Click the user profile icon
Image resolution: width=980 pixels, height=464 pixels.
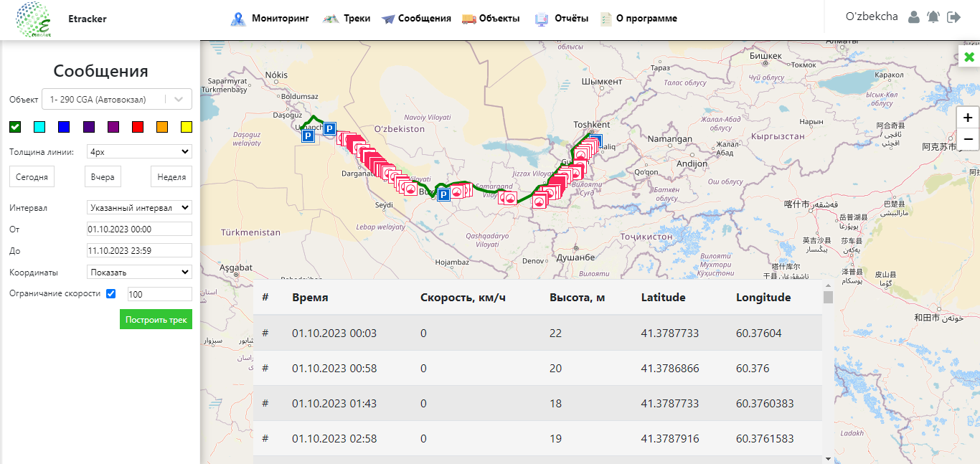913,17
